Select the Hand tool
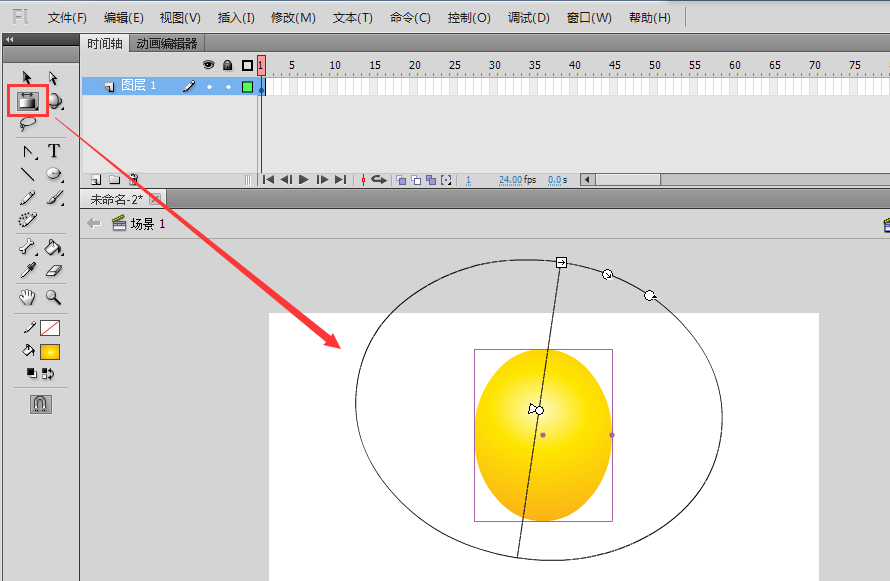The width and height of the screenshot is (890, 581). [x=28, y=297]
